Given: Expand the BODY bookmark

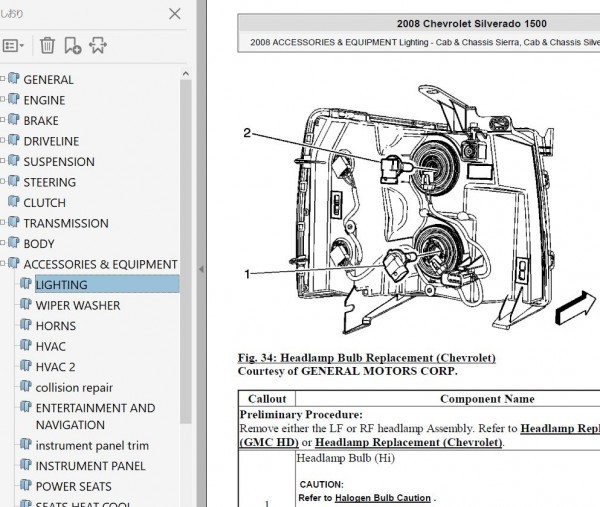Looking at the screenshot, I should click(x=3, y=243).
